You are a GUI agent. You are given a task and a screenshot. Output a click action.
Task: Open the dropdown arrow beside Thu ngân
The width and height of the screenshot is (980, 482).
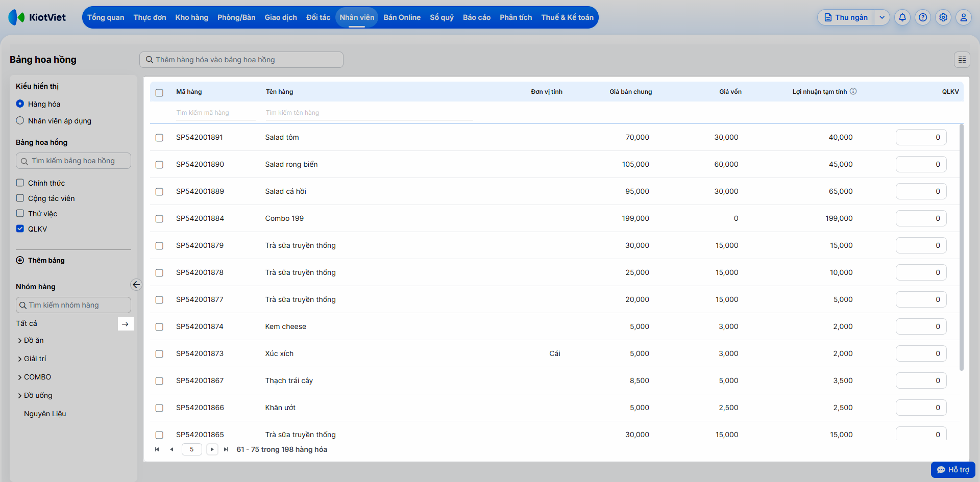click(x=882, y=17)
